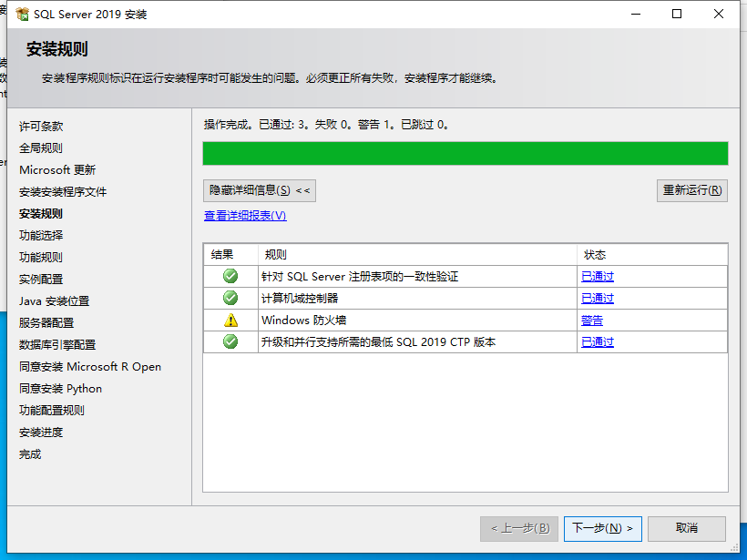Select the current 安装规则 step in sidebar
747x560 pixels.
pyautogui.click(x=41, y=214)
